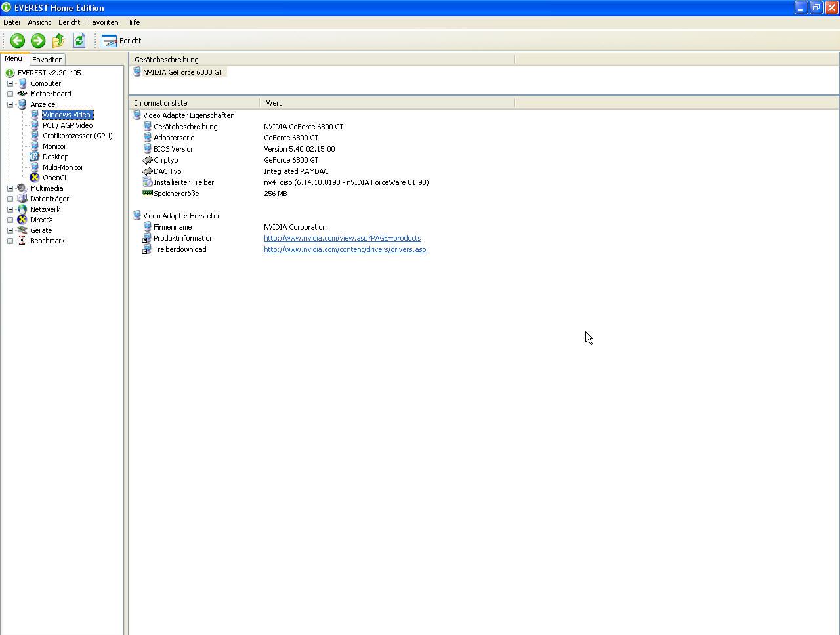Switch to the Favoriten tab in sidebar

coord(47,59)
